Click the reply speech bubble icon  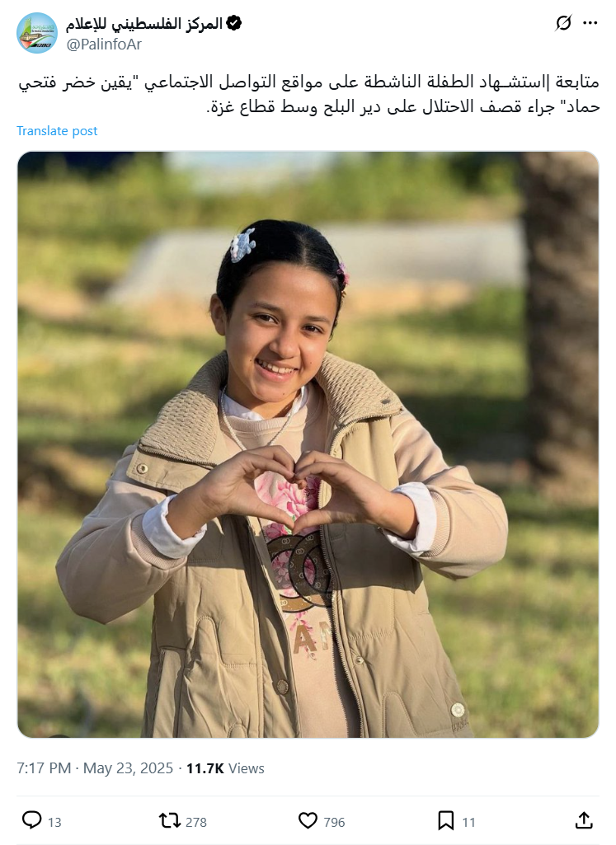32,821
